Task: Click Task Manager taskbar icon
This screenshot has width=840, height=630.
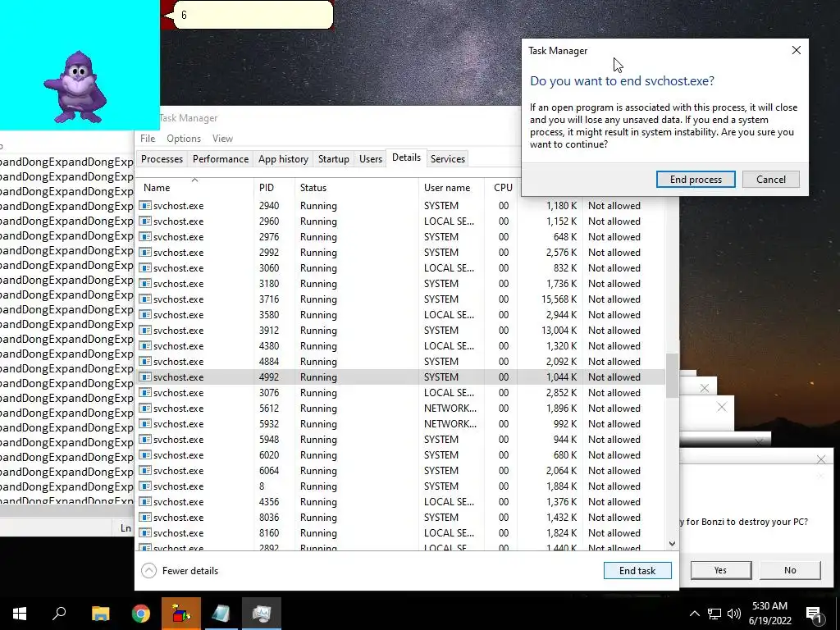Action: [262, 614]
